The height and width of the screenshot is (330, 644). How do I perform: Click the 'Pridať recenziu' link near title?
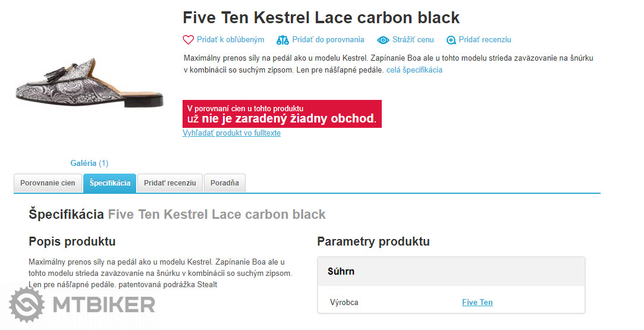click(x=485, y=40)
